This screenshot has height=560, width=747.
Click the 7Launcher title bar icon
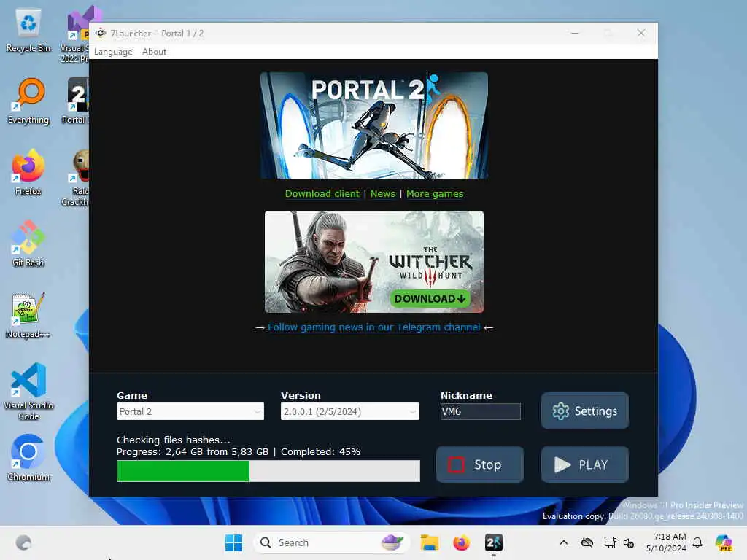[x=101, y=33]
